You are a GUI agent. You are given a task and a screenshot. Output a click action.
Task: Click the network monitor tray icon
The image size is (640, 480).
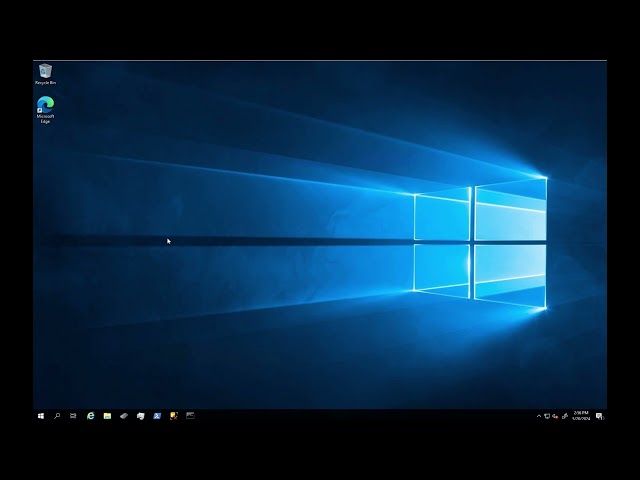547,416
